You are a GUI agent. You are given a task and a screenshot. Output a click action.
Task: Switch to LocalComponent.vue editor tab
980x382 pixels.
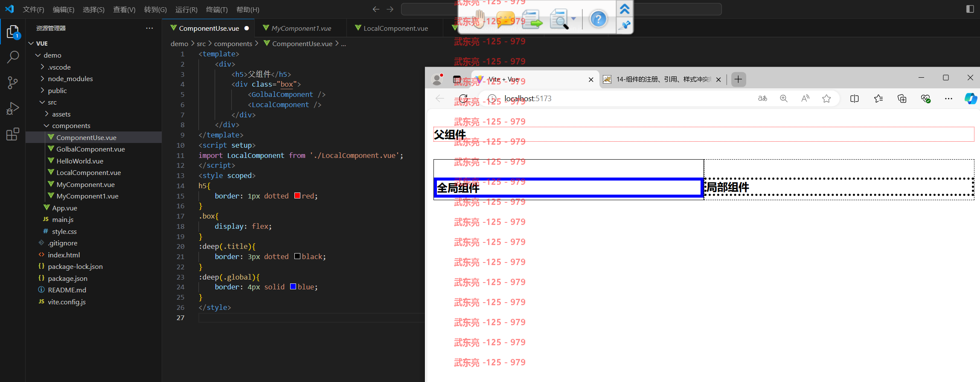395,28
